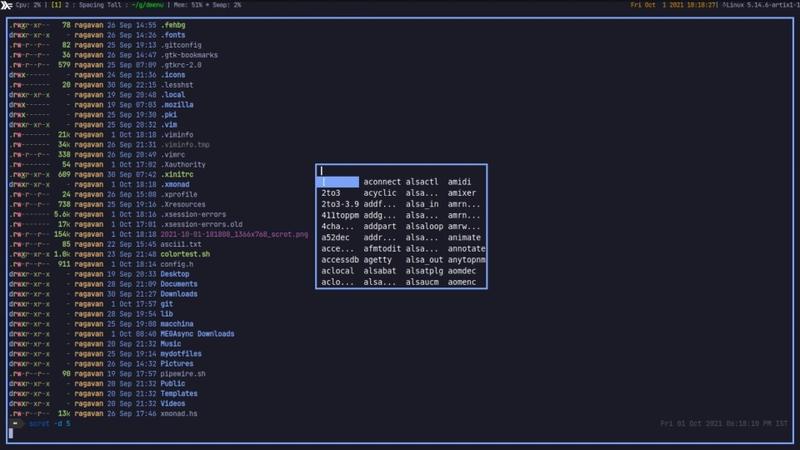Click the mydotfiles directory name
Image resolution: width=800 pixels, height=450 pixels.
181,354
